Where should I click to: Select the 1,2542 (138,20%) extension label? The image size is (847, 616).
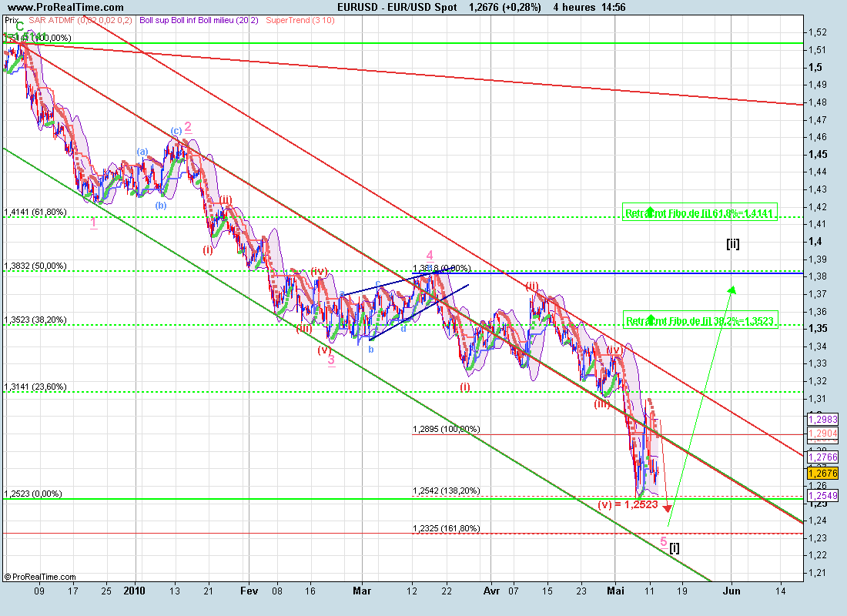(446, 490)
